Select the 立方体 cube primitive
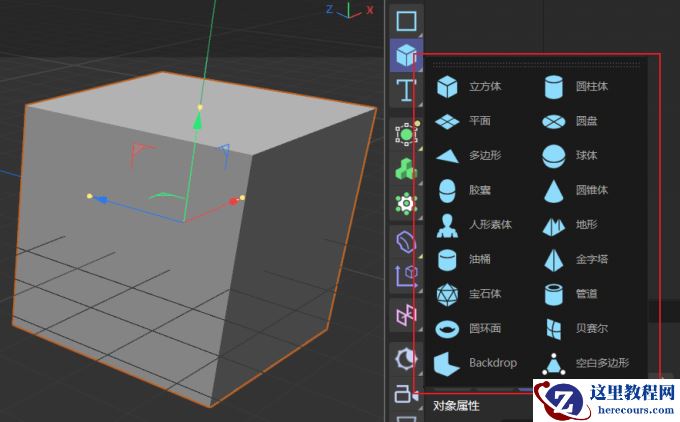 click(x=468, y=86)
